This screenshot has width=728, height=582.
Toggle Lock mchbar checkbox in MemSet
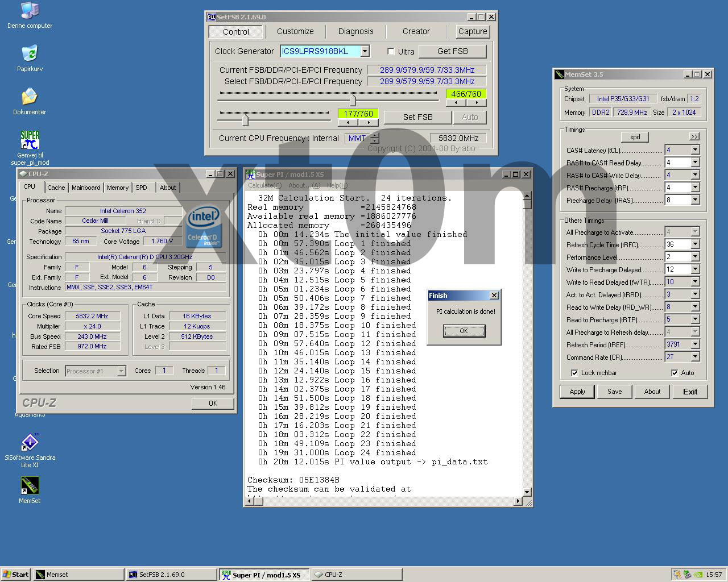tap(574, 373)
